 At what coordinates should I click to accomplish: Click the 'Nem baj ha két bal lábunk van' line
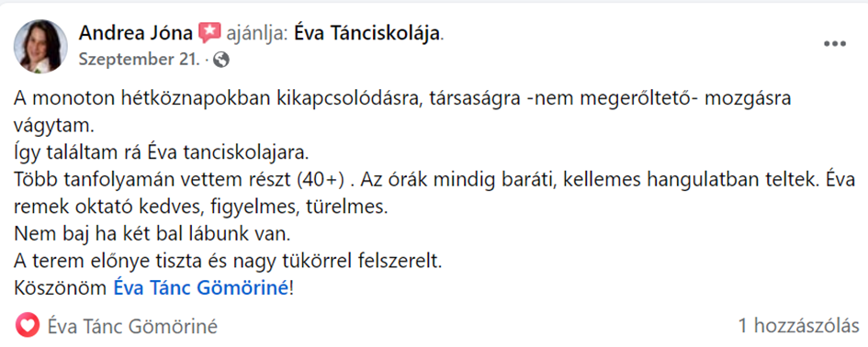[152, 234]
